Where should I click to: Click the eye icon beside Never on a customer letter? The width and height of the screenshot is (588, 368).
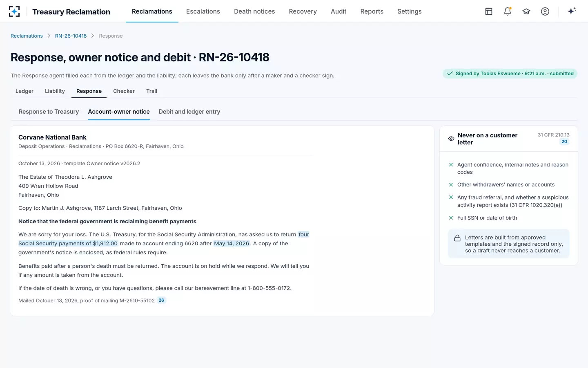(451, 139)
